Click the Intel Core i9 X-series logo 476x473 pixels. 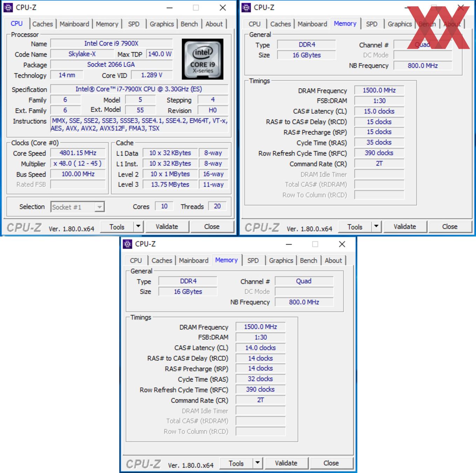coord(203,59)
